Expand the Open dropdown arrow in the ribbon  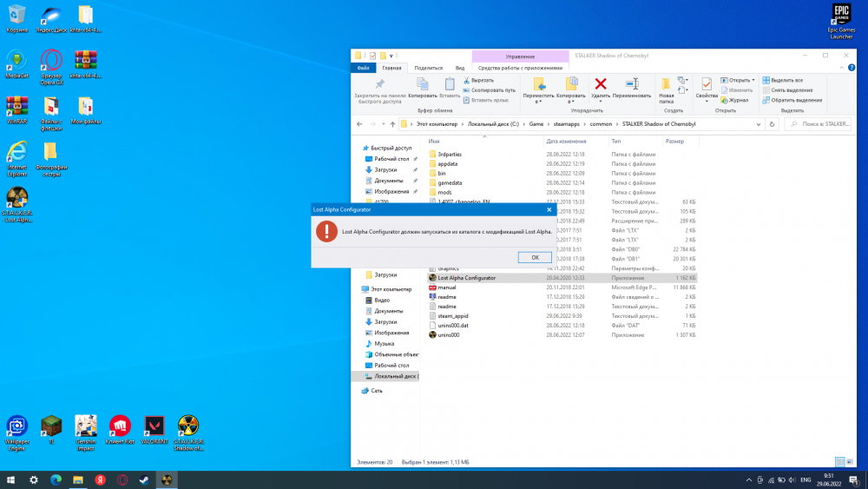[753, 80]
